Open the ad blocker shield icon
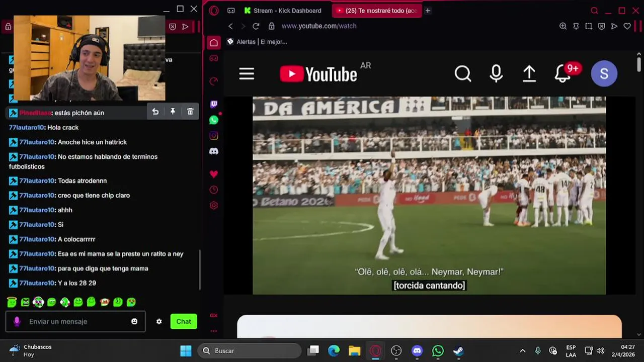Viewport: 644px width, 362px height. point(601,26)
